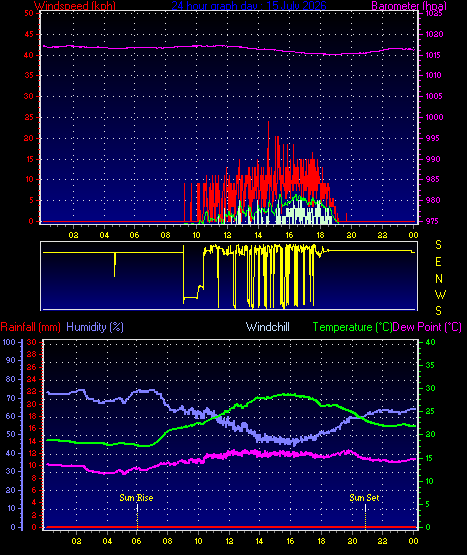This screenshot has height=555, width=467.
Task: Click the barometer axis value 995
Action: (433, 138)
